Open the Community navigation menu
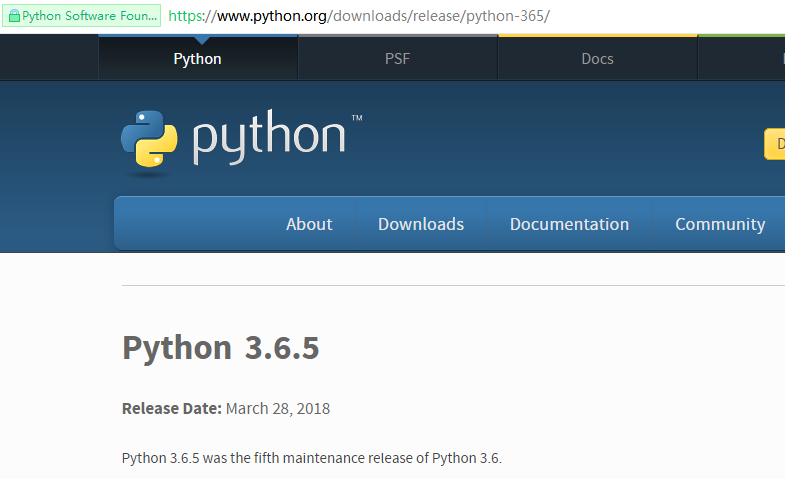 point(720,224)
